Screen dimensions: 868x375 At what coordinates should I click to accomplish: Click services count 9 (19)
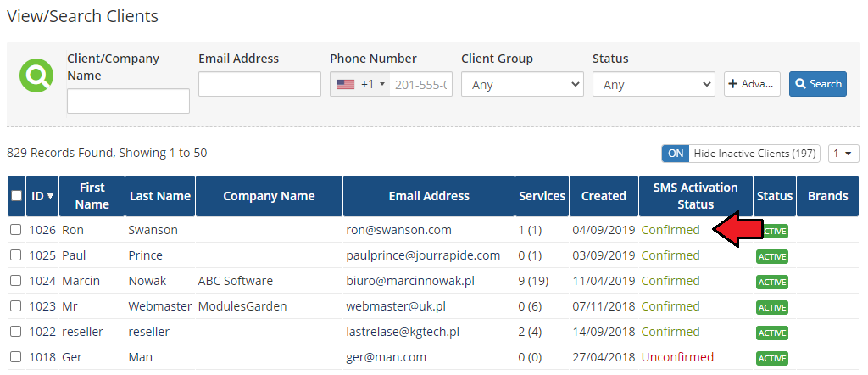pyautogui.click(x=533, y=281)
